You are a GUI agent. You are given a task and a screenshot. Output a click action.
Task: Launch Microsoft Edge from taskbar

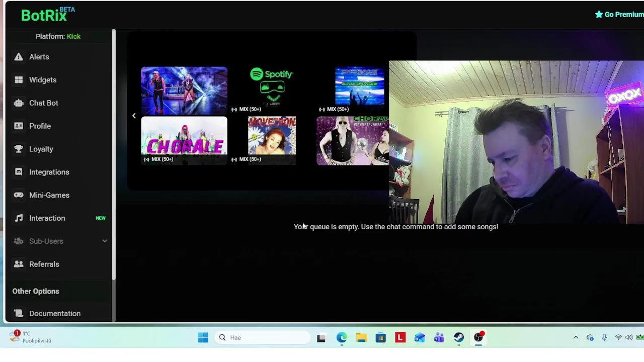(x=341, y=338)
